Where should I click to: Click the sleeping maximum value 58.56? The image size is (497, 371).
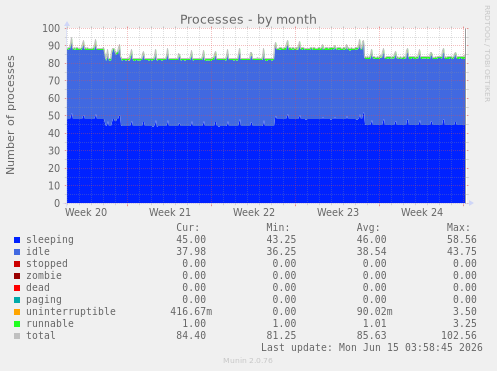pos(462,240)
